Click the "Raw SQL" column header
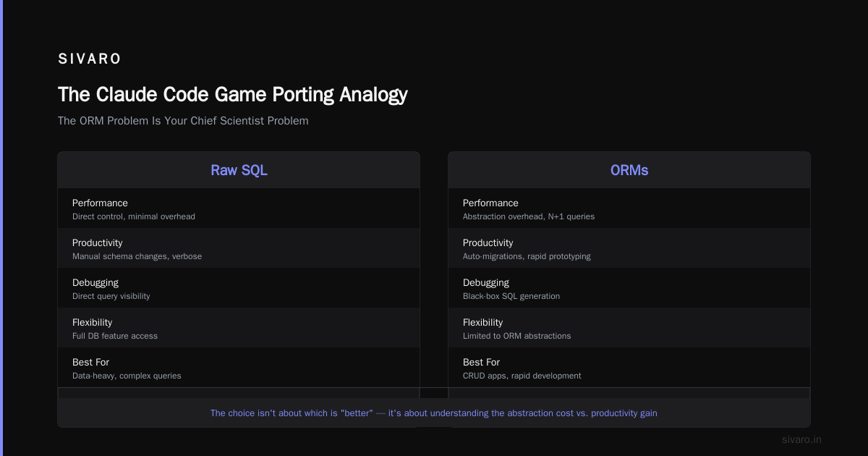The image size is (868, 456). (x=239, y=170)
